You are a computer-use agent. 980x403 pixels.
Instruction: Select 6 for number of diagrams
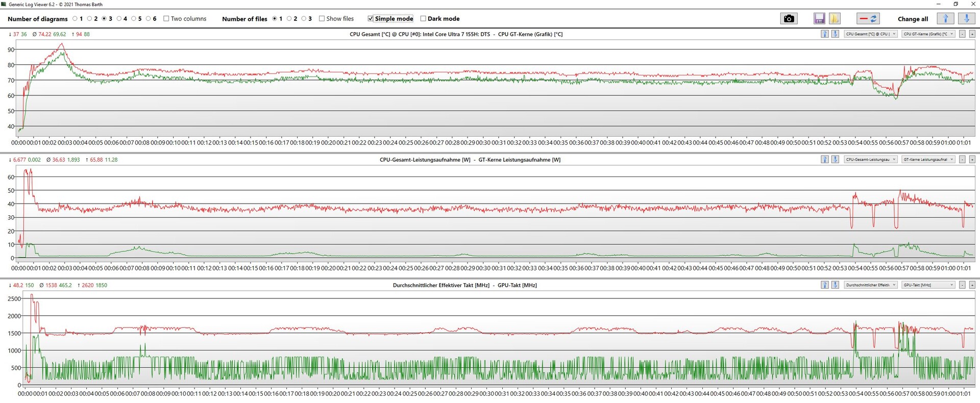149,19
